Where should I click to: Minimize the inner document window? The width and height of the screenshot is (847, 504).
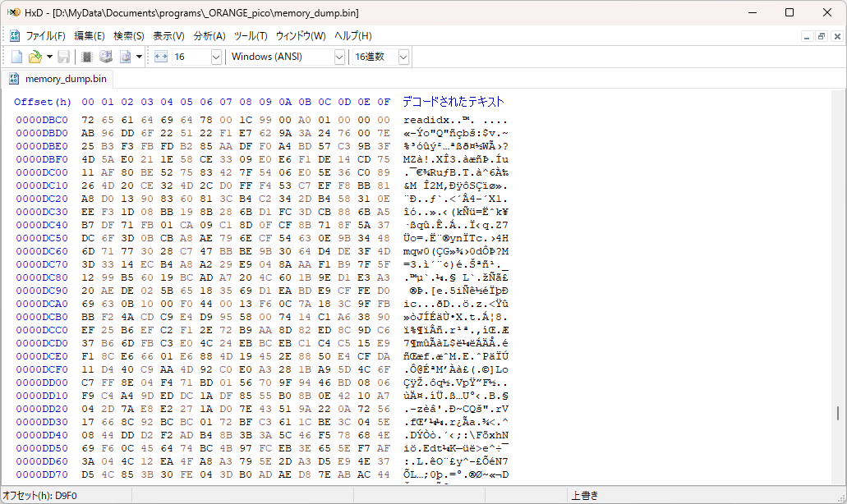coord(807,37)
